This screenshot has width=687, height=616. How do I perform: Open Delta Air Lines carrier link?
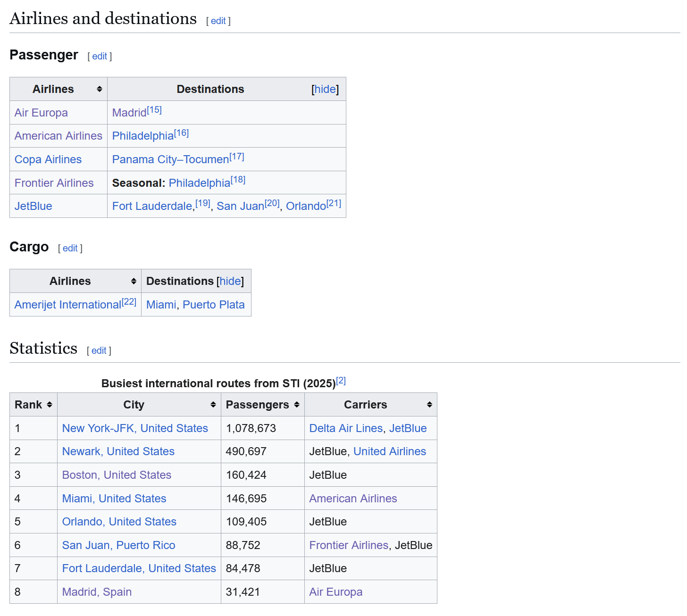point(346,428)
